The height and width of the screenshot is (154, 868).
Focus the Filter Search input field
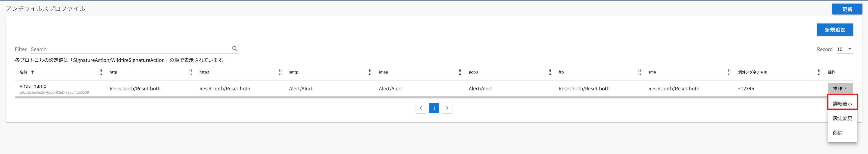(x=130, y=49)
